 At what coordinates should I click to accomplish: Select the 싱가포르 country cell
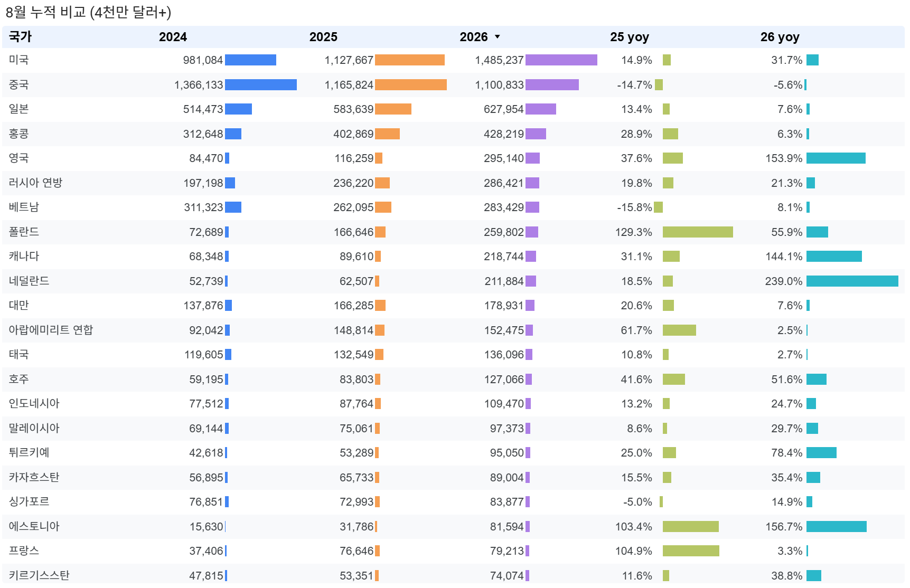pyautogui.click(x=29, y=502)
